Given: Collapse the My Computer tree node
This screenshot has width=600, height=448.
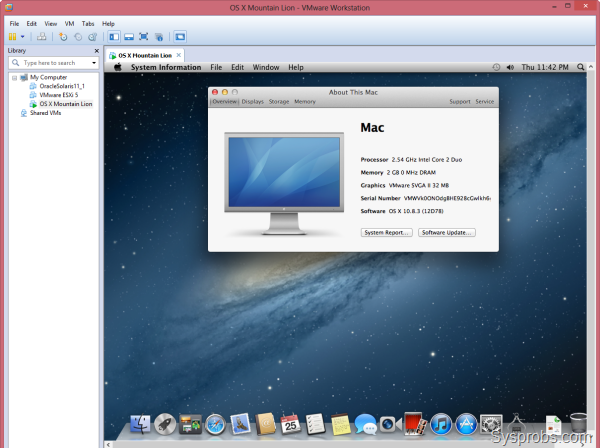Looking at the screenshot, I should pyautogui.click(x=14, y=78).
